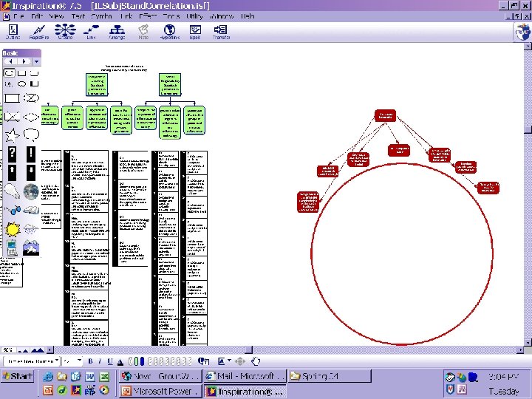Select the large red circle symbol
The image size is (532, 399).
point(402,254)
